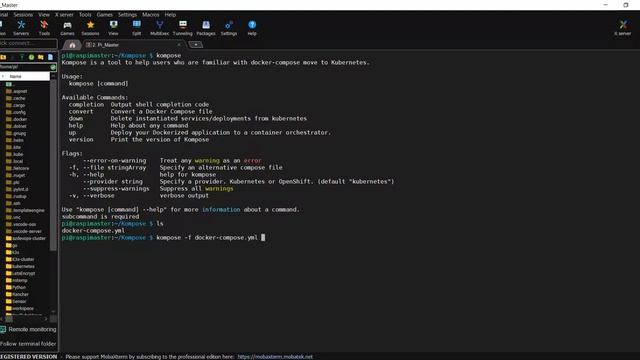Click 'docker-compose.yml' in the ls output

click(93, 231)
